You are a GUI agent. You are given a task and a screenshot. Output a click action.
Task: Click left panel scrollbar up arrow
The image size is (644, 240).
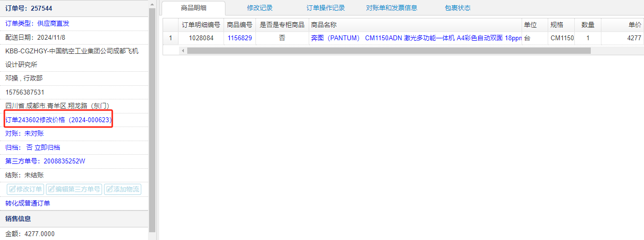[x=152, y=4]
